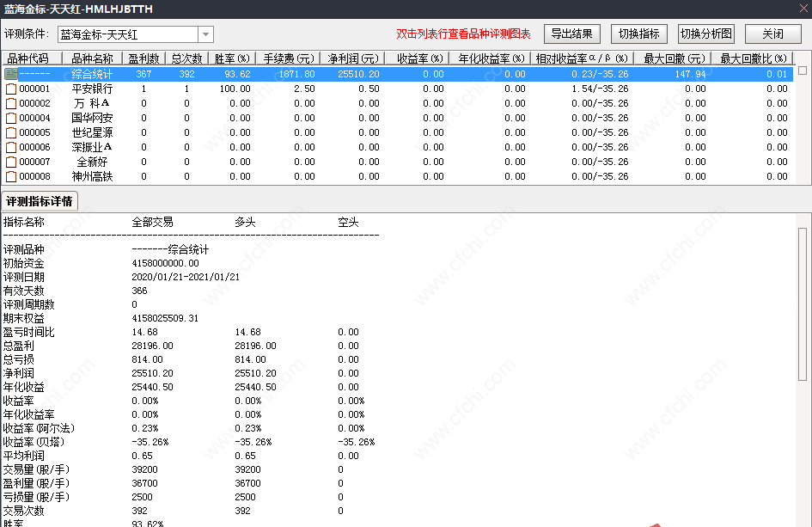Select the 综合统计 row name

92,74
